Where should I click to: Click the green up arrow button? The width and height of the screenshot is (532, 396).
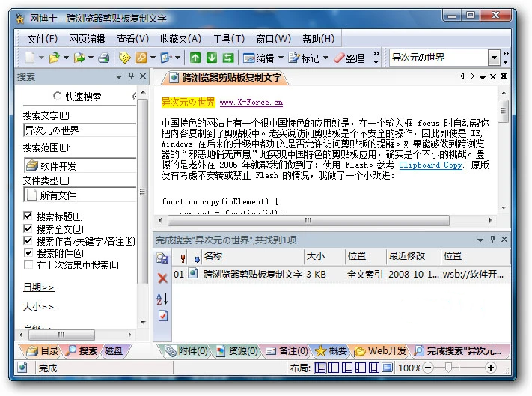pos(195,58)
